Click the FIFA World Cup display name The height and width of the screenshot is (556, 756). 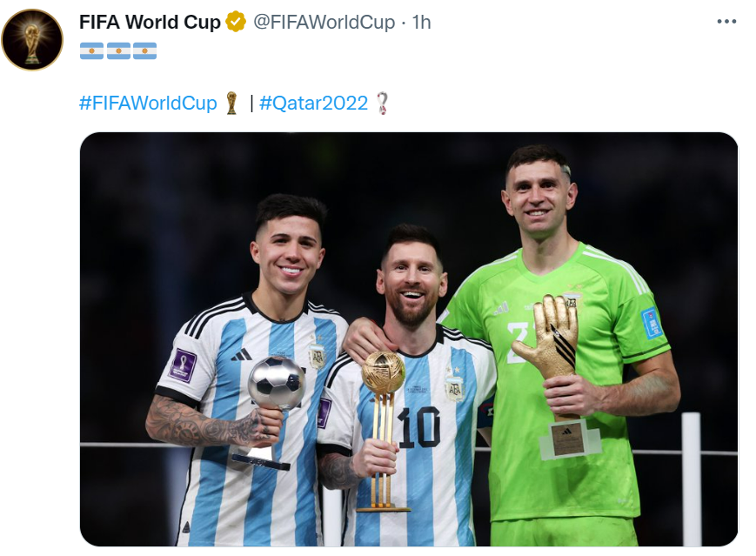pos(150,22)
